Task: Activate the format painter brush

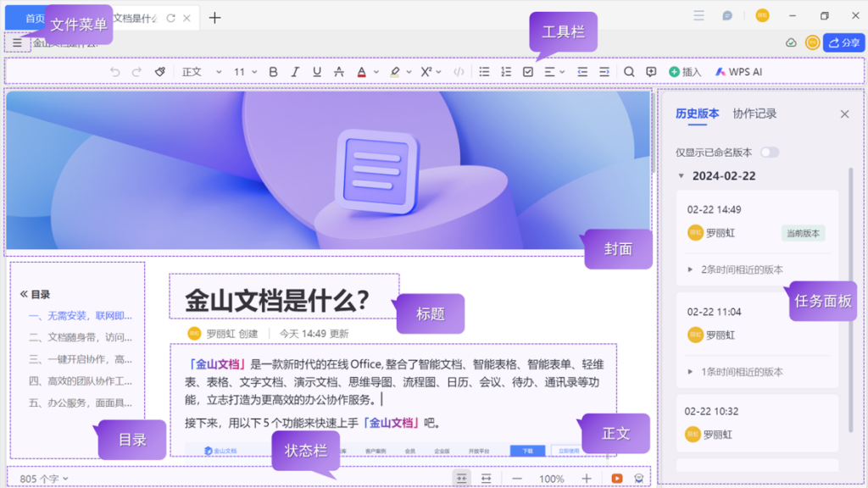Action: [x=160, y=72]
